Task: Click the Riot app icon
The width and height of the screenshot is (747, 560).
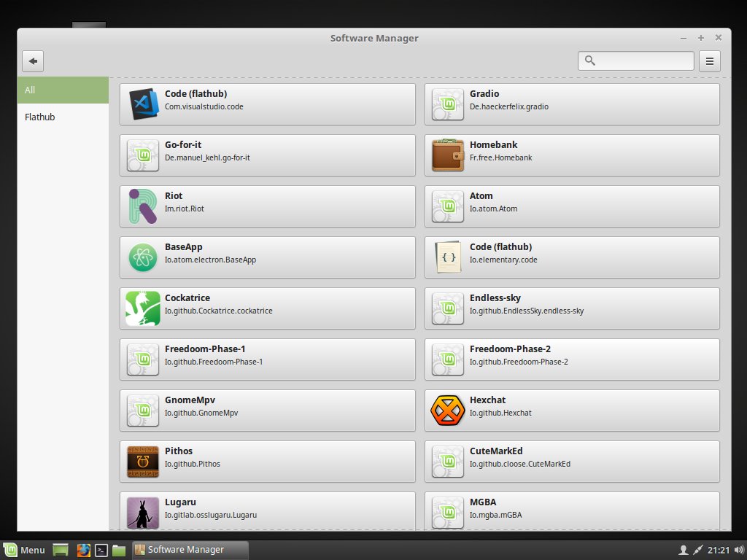Action: coord(143,206)
